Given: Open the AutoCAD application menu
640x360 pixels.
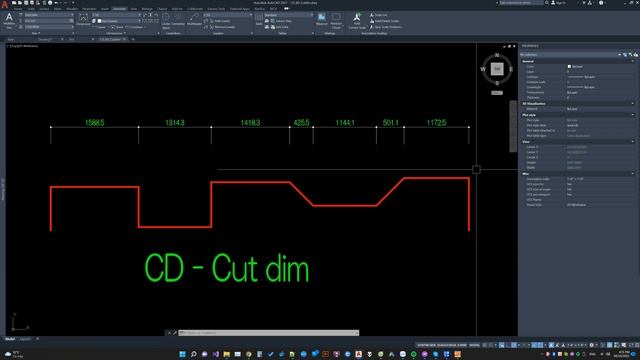Looking at the screenshot, I should pyautogui.click(x=4, y=4).
